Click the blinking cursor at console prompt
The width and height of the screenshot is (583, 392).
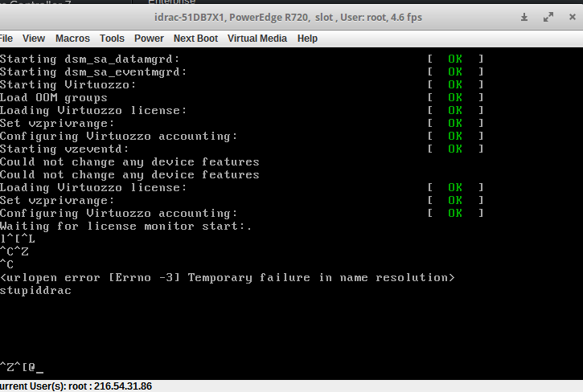click(x=39, y=368)
